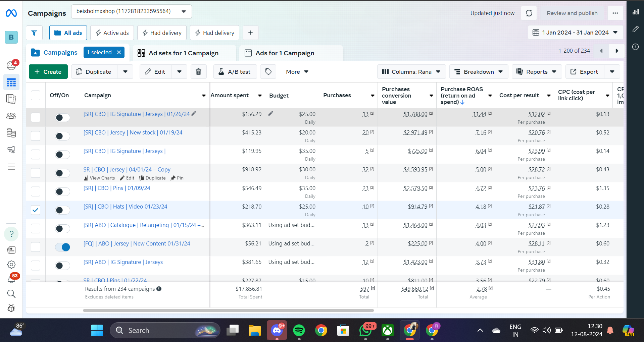Click Review and publish
The height and width of the screenshot is (342, 644).
click(x=572, y=13)
